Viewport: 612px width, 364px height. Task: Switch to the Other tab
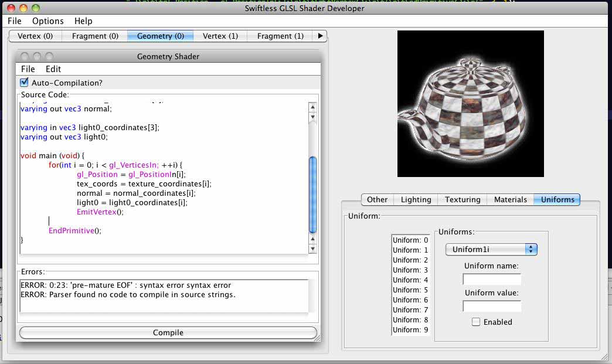377,200
